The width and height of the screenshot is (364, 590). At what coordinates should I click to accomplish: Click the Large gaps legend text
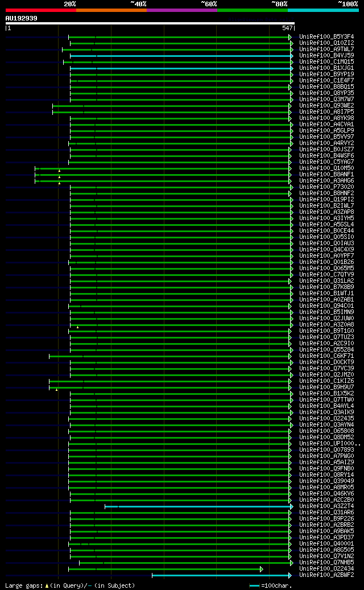70,585
